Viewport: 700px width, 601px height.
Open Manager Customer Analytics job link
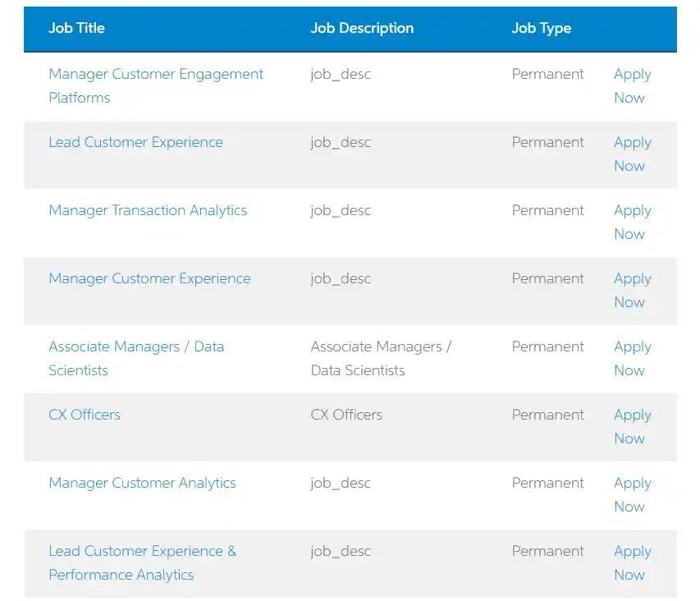(142, 483)
